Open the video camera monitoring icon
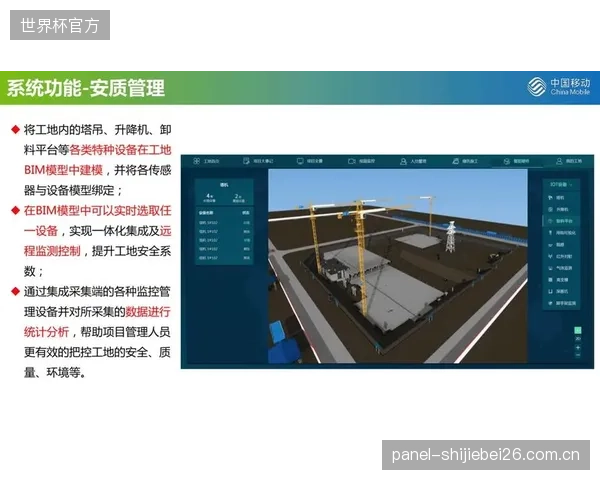This screenshot has width=600, height=480. [352, 161]
